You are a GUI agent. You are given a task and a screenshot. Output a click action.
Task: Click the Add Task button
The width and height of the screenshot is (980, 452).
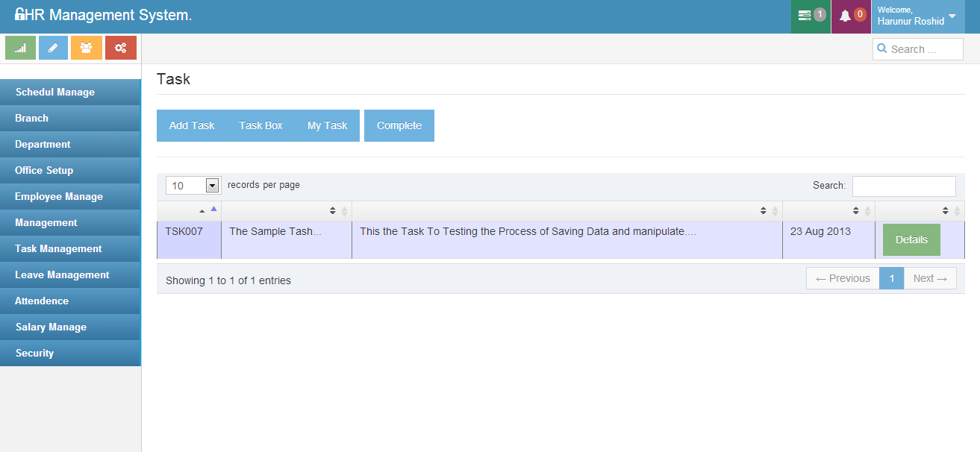(x=192, y=126)
